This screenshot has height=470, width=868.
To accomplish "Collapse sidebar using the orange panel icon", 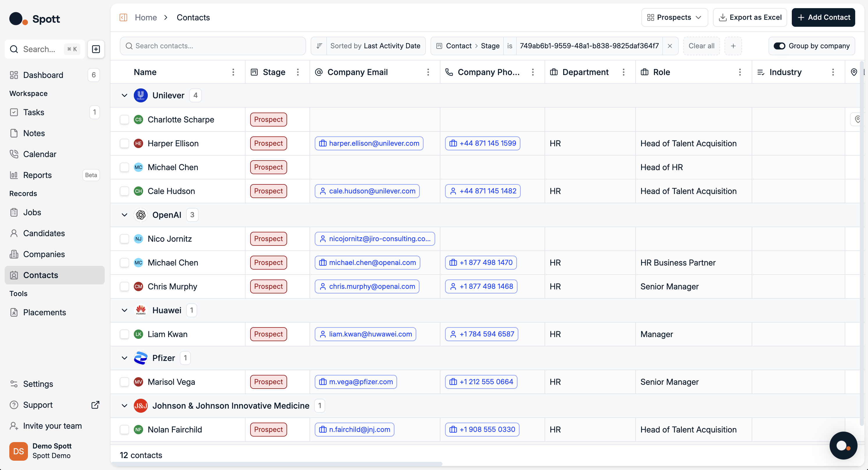I will pos(123,17).
